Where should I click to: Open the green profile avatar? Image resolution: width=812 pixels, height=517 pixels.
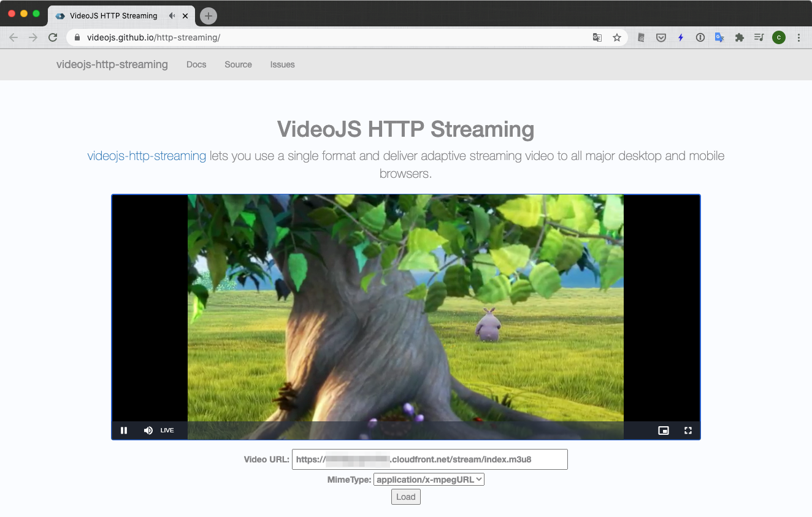tap(779, 37)
